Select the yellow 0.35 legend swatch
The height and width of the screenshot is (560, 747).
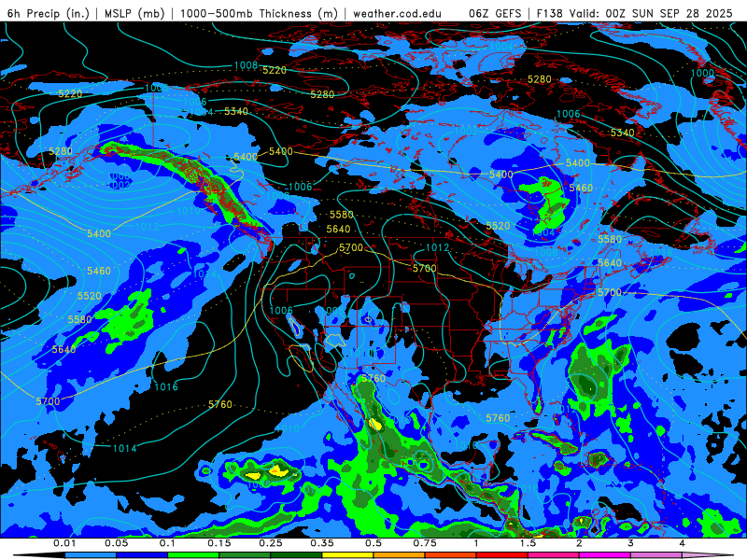(347, 555)
